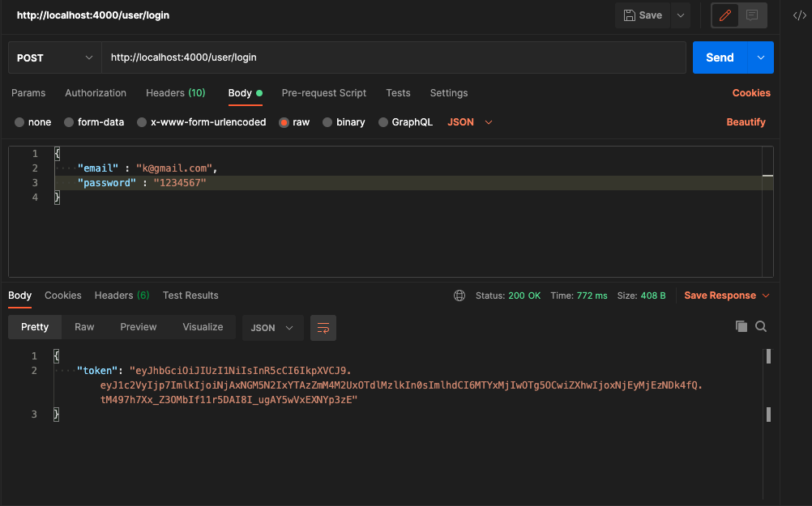Click the globe network information icon
Viewport: 812px width, 506px height.
tap(459, 296)
